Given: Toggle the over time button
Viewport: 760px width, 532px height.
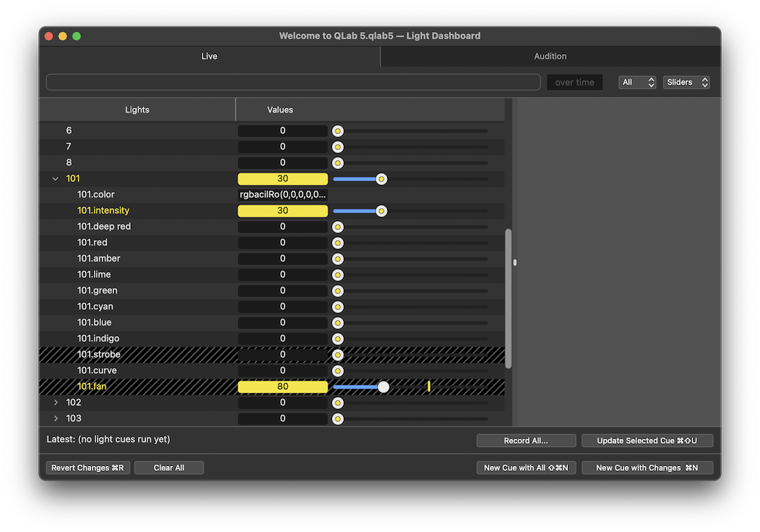Looking at the screenshot, I should click(x=574, y=82).
